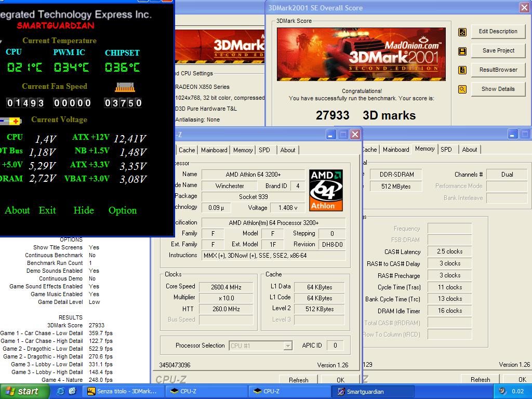Open the ResultBrowser button
This screenshot has height=399, width=532.
pyautogui.click(x=498, y=70)
